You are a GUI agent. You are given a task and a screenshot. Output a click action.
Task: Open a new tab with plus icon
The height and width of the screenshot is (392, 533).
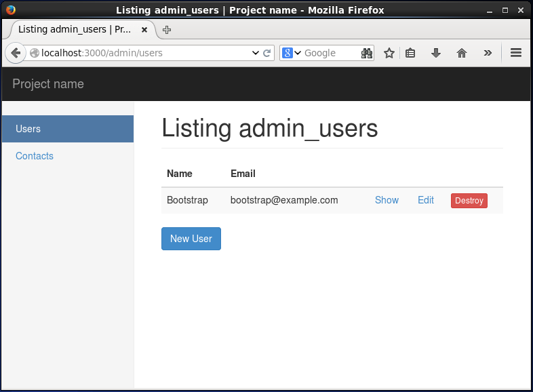[x=167, y=30]
